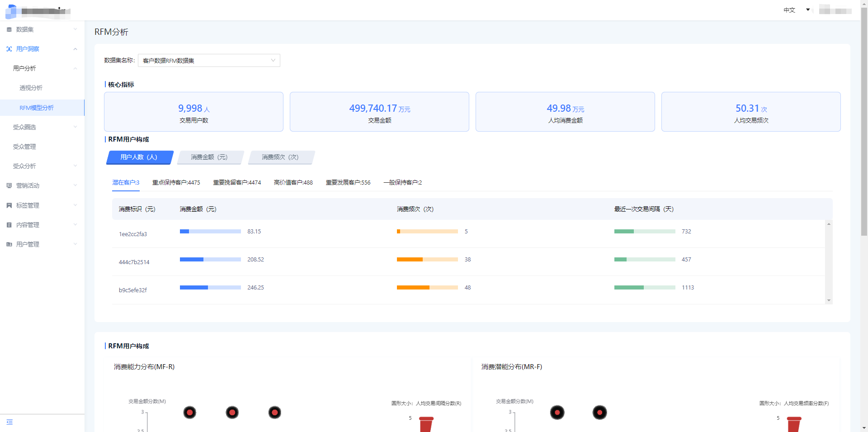Screen dimensions: 868x432
Task: Collapse the 用户分析 submenu chevron
Action: coord(75,68)
